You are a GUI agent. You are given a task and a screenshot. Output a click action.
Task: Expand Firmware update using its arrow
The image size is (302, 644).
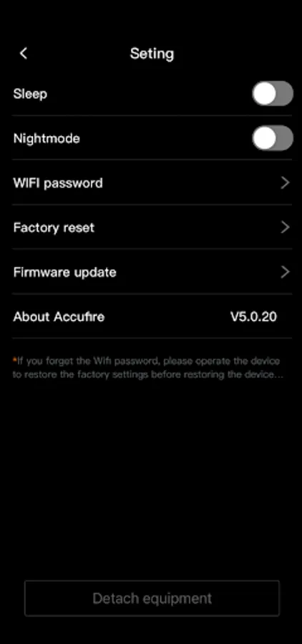coord(285,272)
